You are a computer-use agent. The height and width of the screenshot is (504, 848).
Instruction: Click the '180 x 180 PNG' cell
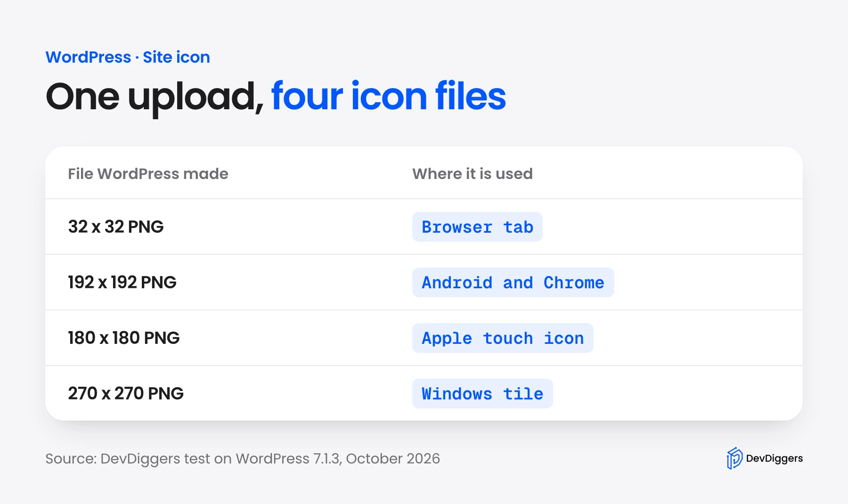click(124, 338)
